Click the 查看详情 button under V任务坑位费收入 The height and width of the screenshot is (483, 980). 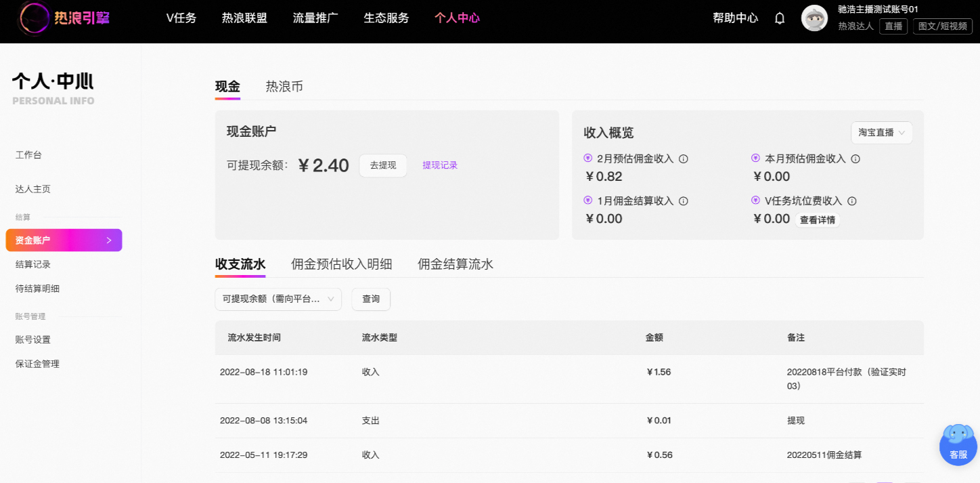coord(817,219)
